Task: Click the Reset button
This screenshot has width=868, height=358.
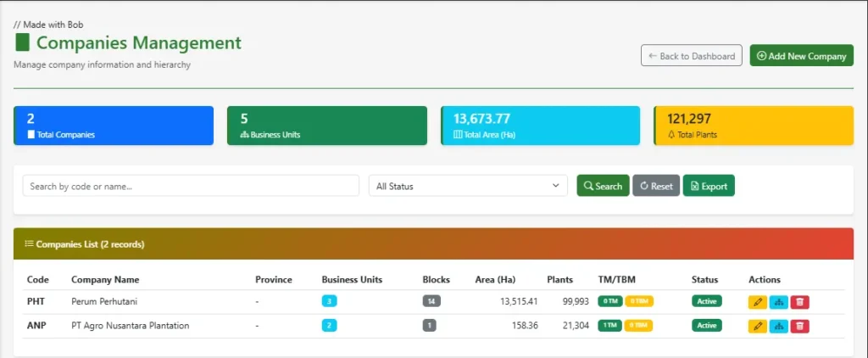Action: pos(656,186)
